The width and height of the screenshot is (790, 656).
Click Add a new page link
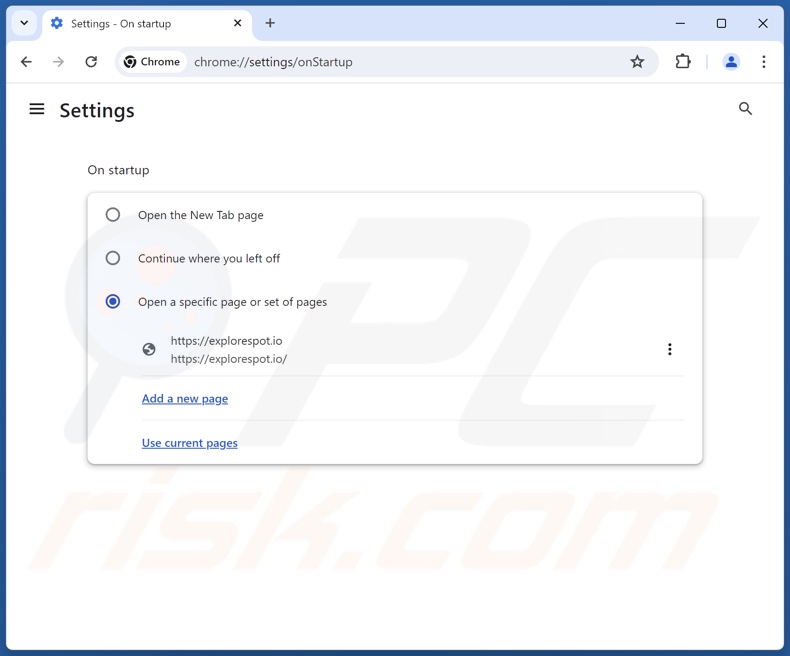tap(185, 399)
